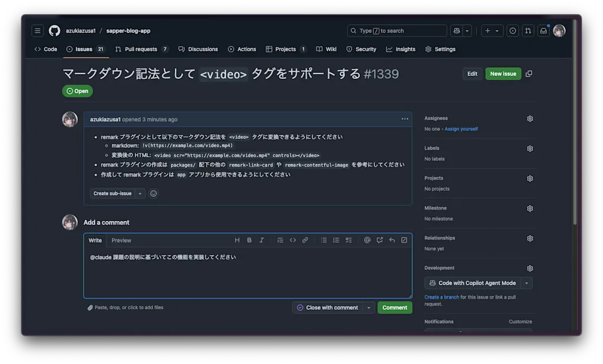Mention a user with the @ icon
Image resolution: width=603 pixels, height=364 pixels.
(x=367, y=240)
